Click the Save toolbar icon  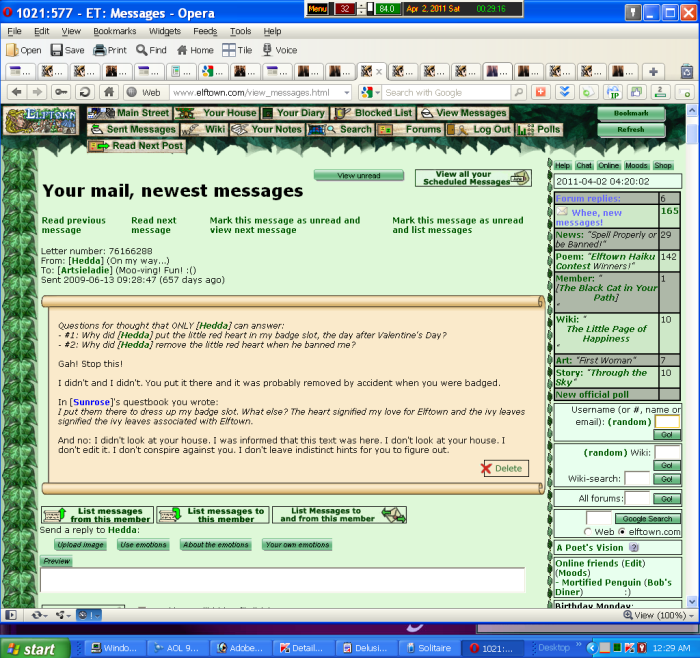(x=67, y=50)
